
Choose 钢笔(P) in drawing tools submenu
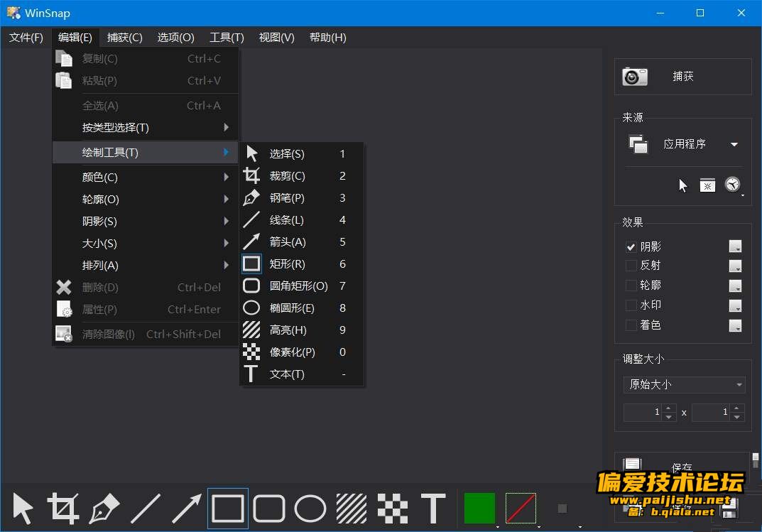301,197
